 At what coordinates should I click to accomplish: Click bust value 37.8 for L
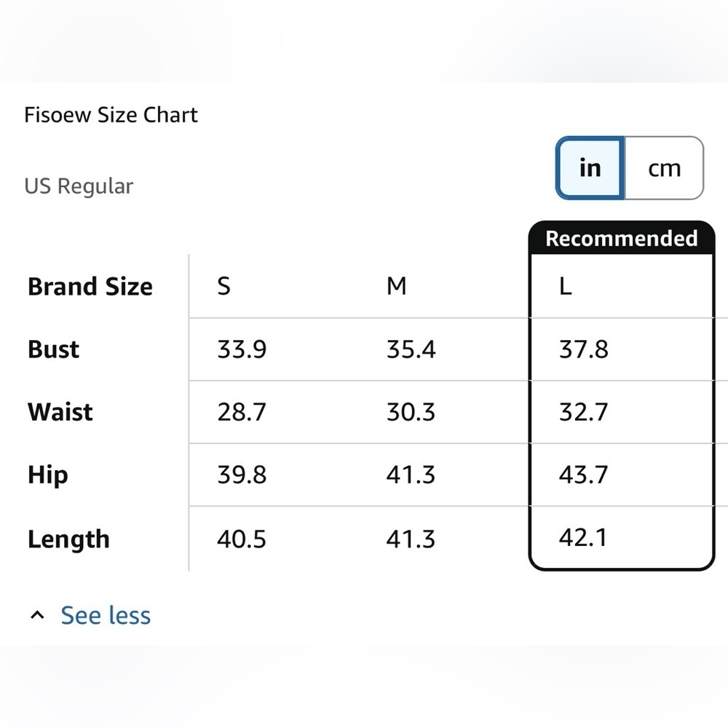click(x=584, y=349)
